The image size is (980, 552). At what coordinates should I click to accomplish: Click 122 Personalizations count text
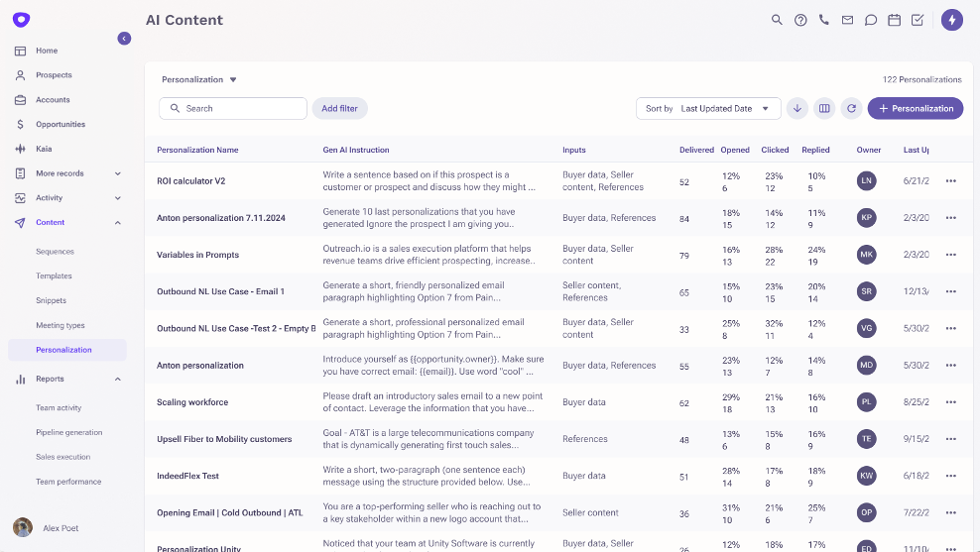[x=921, y=80]
